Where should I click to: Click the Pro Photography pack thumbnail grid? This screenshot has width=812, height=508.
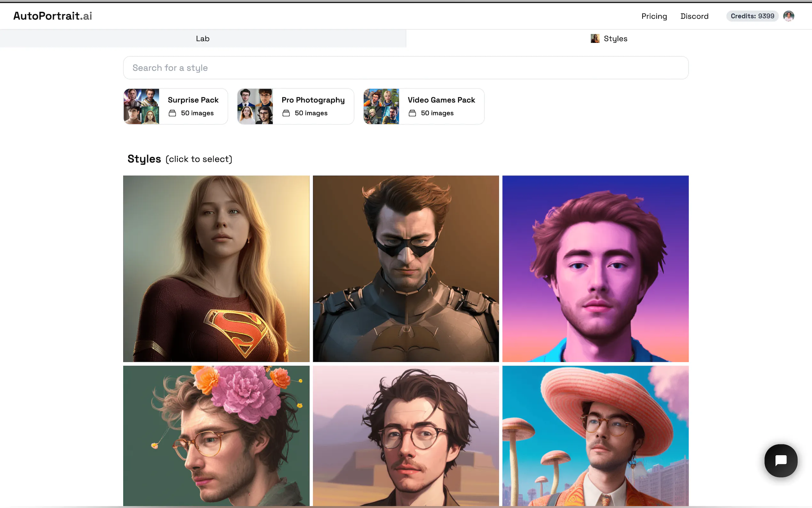click(x=255, y=106)
